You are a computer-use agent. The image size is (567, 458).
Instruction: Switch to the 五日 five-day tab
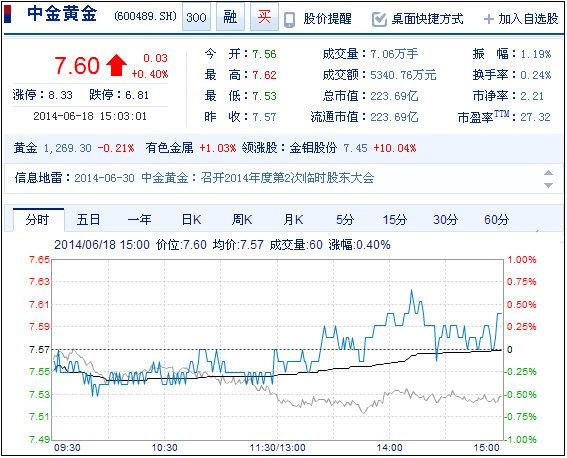pyautogui.click(x=88, y=220)
